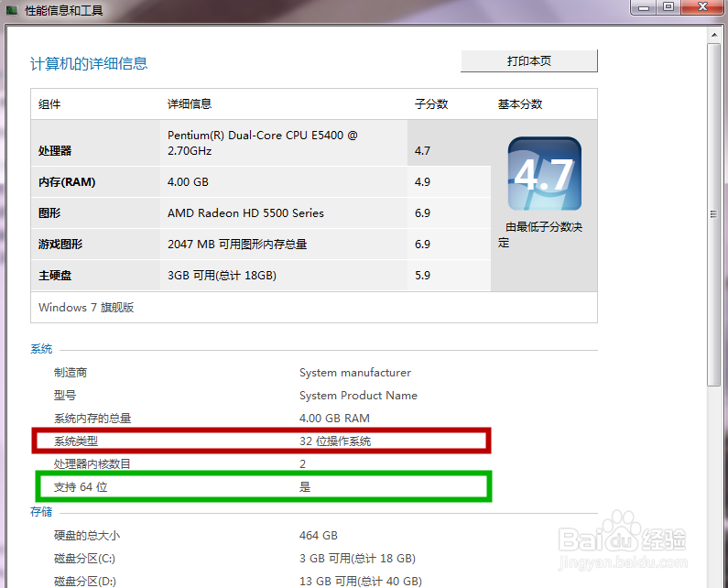Click the 存储 section heading

click(41, 512)
